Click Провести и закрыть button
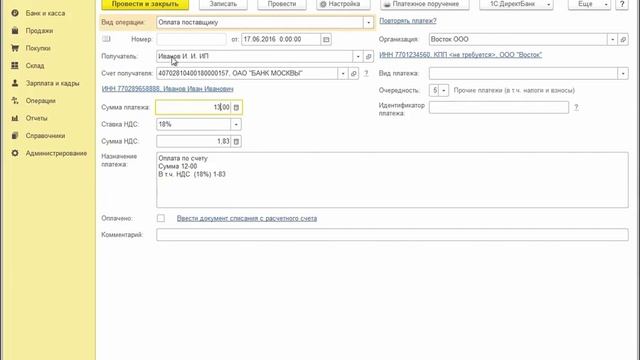This screenshot has width=640, height=360. pyautogui.click(x=145, y=4)
